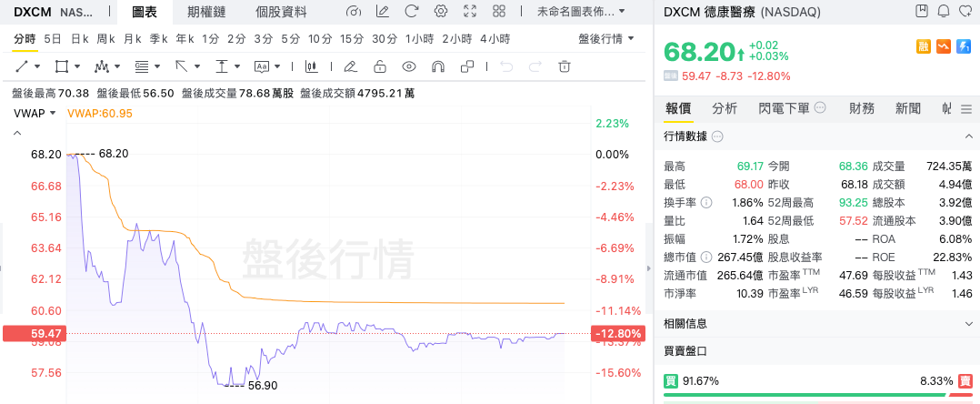Select the trend line drawing tool
This screenshot has width=980, height=404.
pos(23,66)
